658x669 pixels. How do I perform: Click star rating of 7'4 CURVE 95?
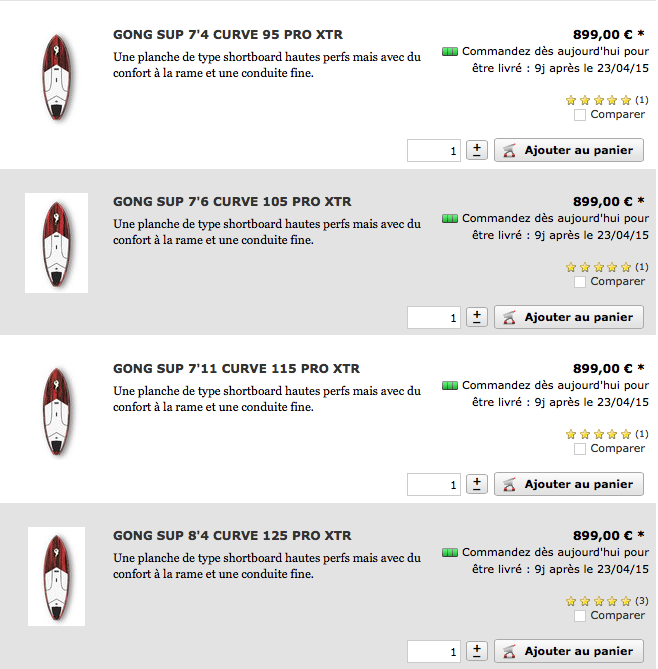[598, 100]
